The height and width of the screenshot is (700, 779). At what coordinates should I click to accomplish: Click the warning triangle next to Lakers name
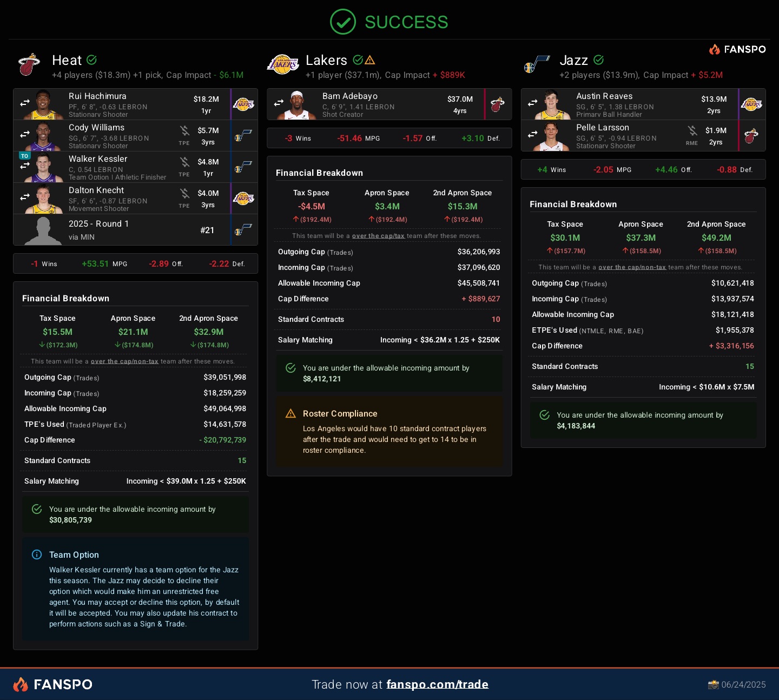[370, 60]
